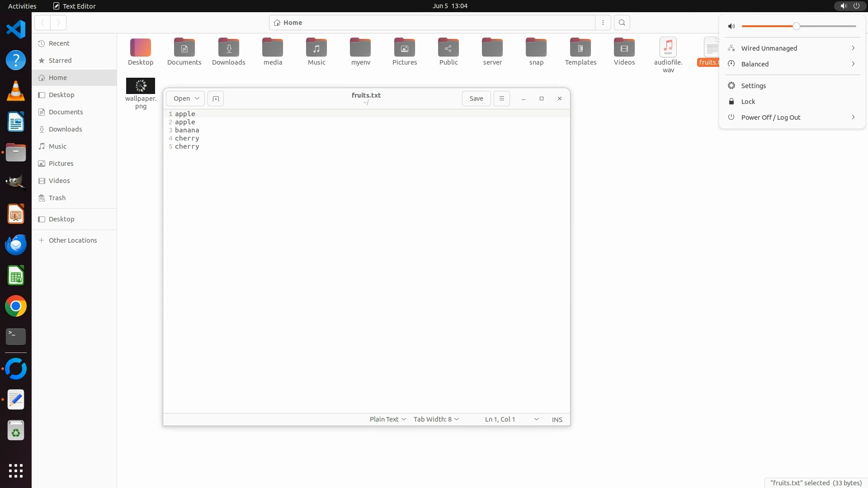
Task: Toggle INS overwrite mode in status bar
Action: point(557,419)
